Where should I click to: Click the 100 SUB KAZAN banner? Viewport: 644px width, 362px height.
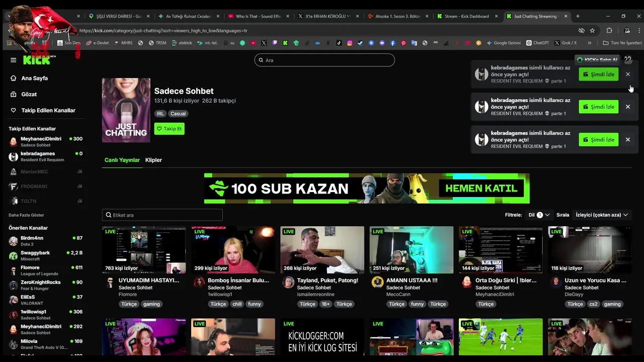pos(367,189)
